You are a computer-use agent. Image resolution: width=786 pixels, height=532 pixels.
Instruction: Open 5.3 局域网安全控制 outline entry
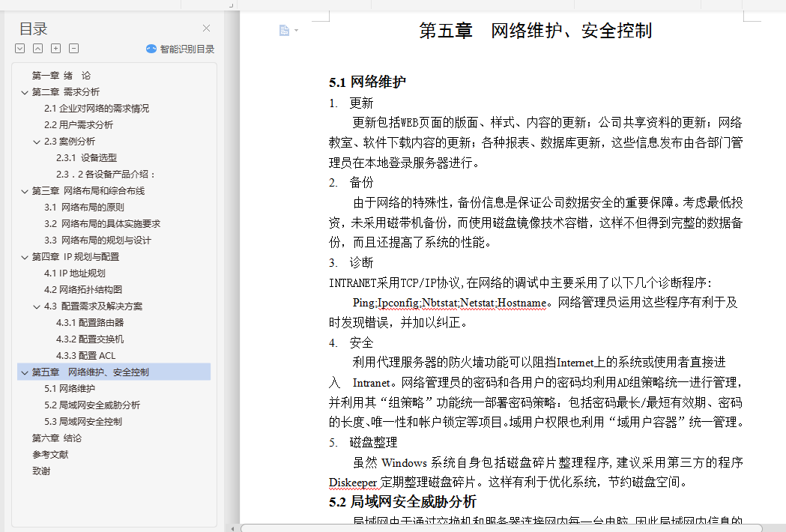[82, 422]
